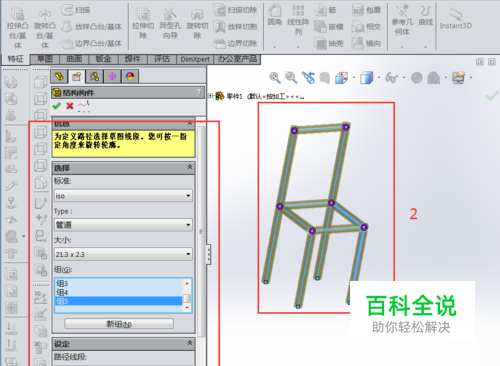Open the Type 管道 dropdown
Image resolution: width=500 pixels, height=366 pixels.
123,225
